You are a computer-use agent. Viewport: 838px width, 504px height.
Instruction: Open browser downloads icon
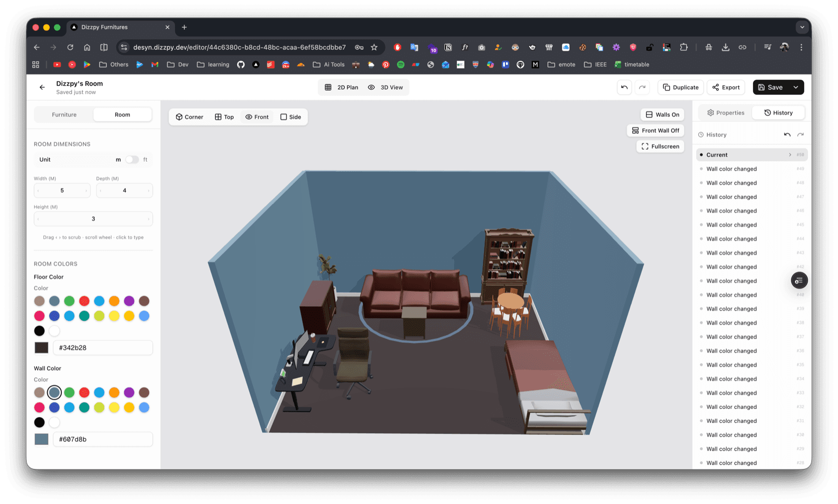725,47
